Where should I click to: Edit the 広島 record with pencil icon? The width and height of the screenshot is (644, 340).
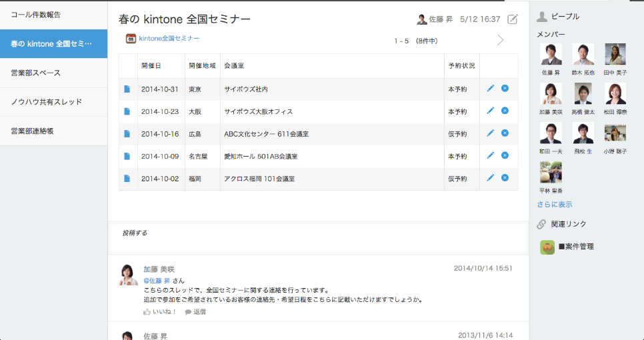(x=490, y=133)
